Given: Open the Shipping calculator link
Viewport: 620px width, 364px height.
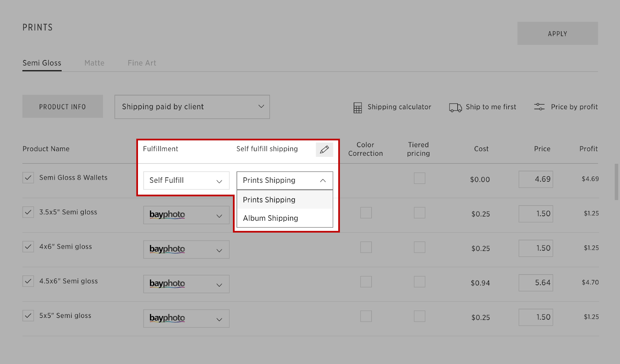Looking at the screenshot, I should (x=399, y=107).
